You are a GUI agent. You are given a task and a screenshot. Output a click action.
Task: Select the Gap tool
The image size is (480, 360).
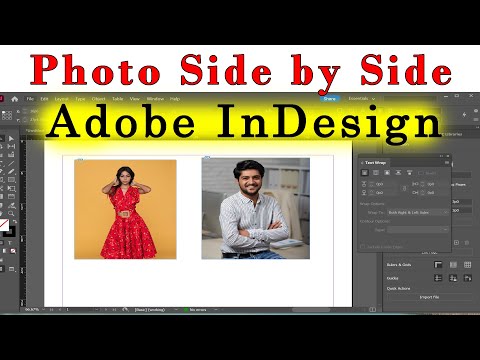11,147
